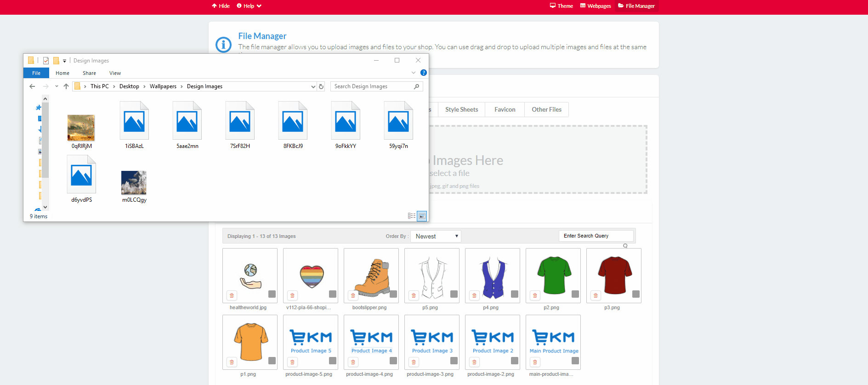
Task: Click chevron after Wallpapers in breadcrumb
Action: pyautogui.click(x=182, y=86)
